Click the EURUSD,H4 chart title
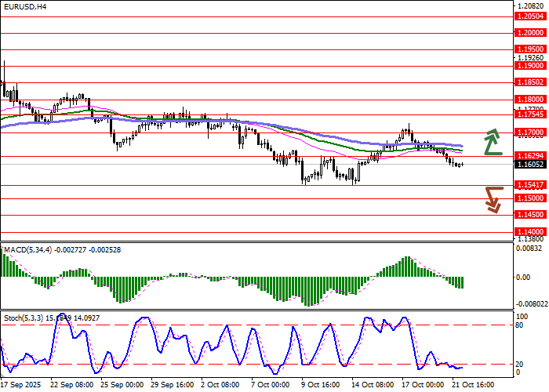The height and width of the screenshot is (392, 549). [24, 6]
